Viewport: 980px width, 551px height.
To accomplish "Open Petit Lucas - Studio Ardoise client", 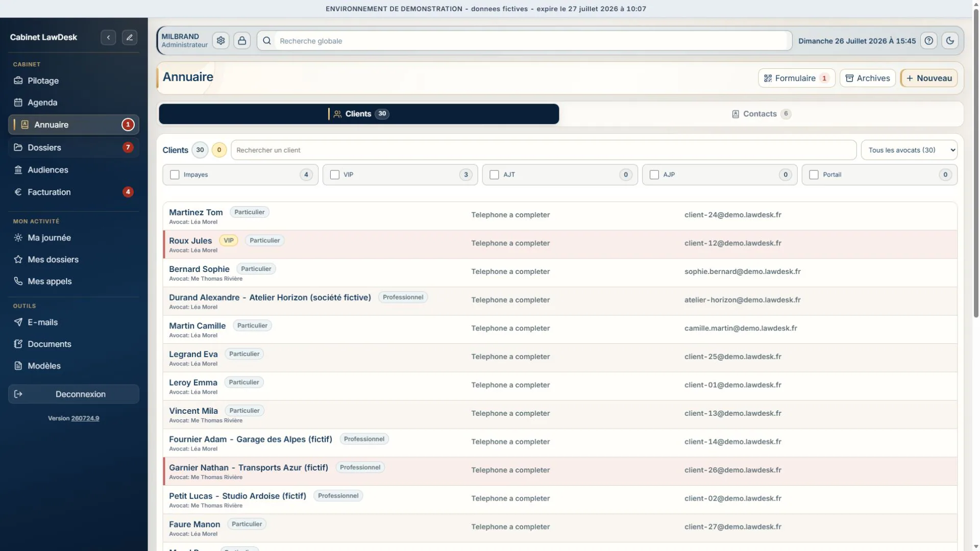I will (237, 496).
